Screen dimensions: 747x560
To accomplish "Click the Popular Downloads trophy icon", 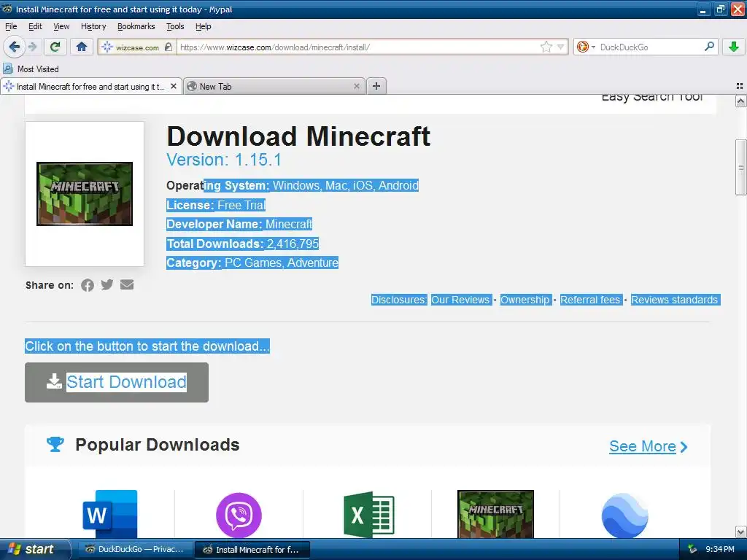I will [x=55, y=444].
